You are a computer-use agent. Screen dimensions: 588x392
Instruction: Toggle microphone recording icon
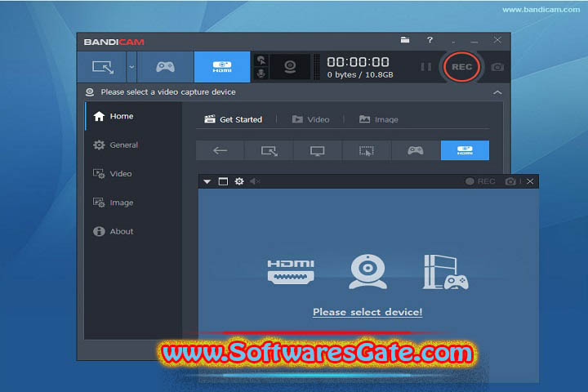click(261, 73)
